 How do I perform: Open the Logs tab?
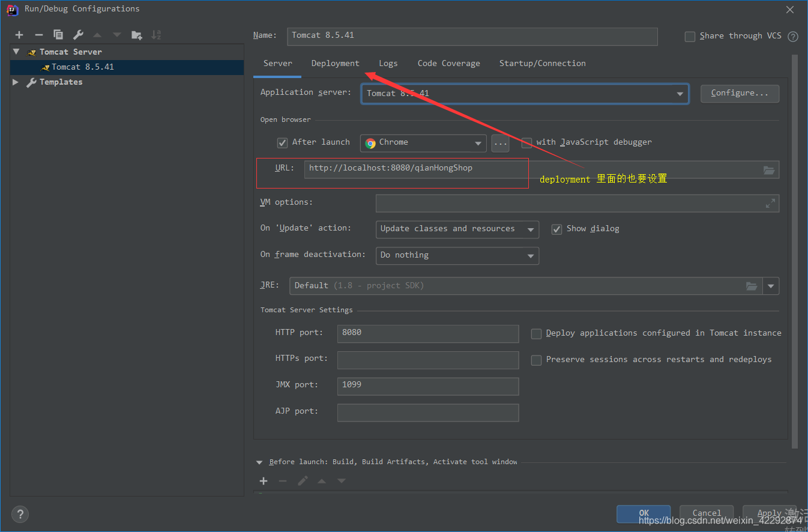tap(388, 64)
